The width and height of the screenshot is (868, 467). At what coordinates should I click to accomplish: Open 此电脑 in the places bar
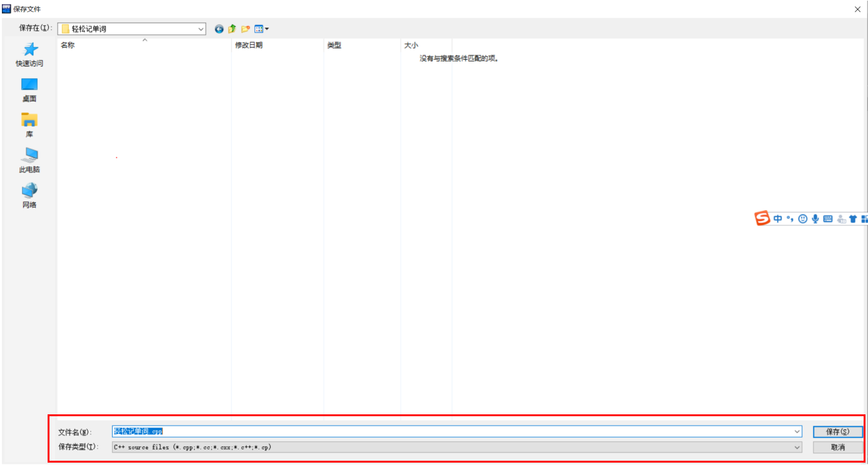(29, 160)
